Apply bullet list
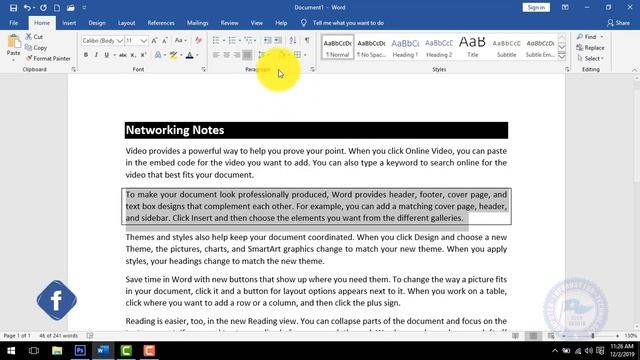Screen dimensions: 640x360 pos(216,40)
